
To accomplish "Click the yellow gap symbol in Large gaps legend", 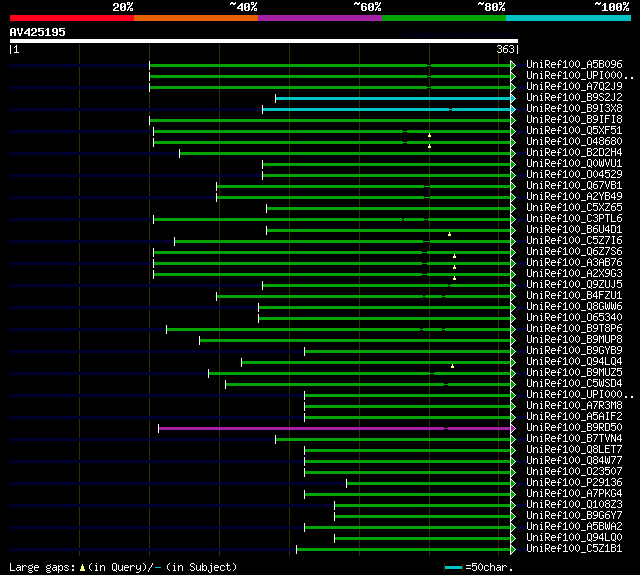I will 82,567.
